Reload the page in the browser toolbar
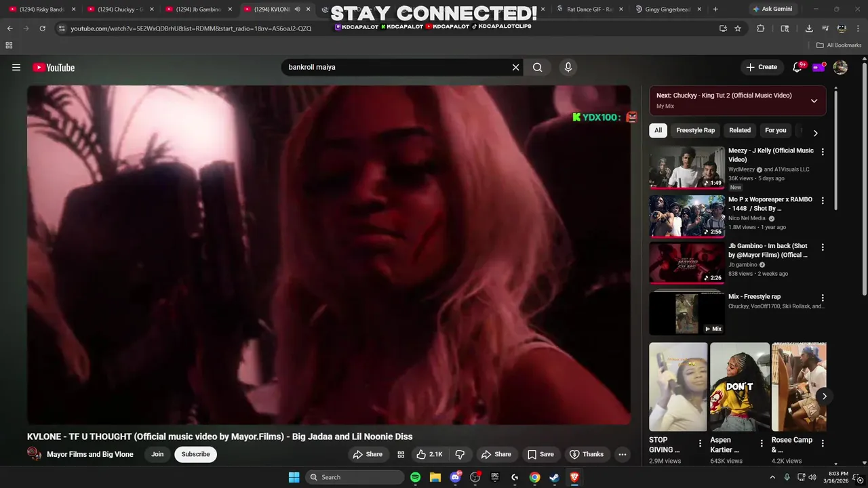 (42, 28)
